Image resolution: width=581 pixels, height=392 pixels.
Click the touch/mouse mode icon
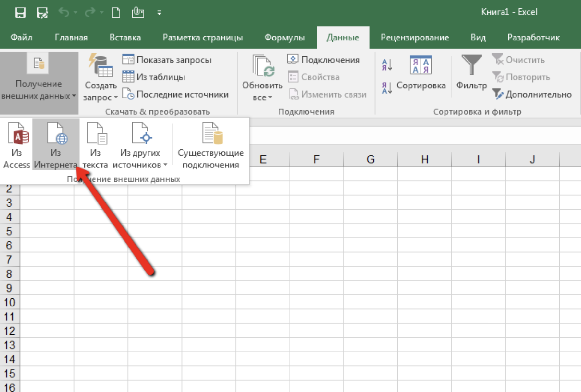pos(138,13)
